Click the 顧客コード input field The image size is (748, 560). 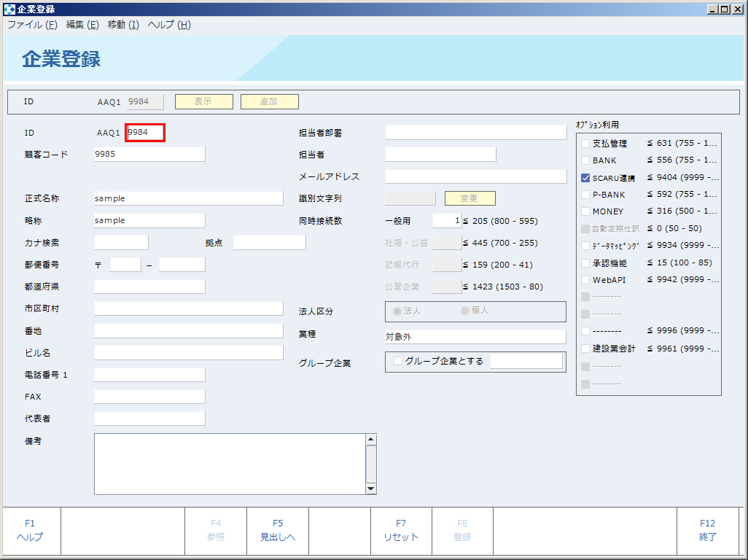(x=149, y=155)
